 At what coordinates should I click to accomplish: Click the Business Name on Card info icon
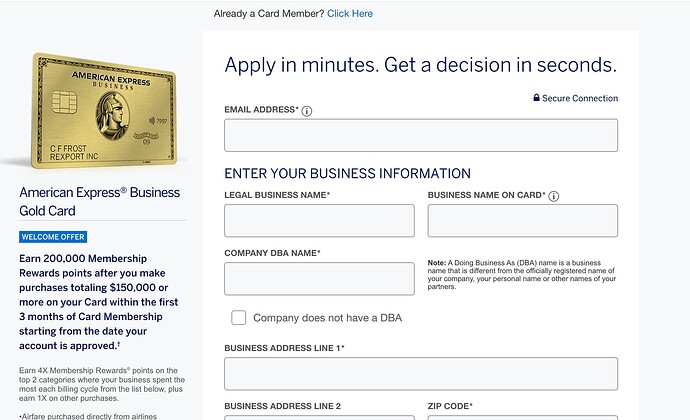(x=554, y=196)
